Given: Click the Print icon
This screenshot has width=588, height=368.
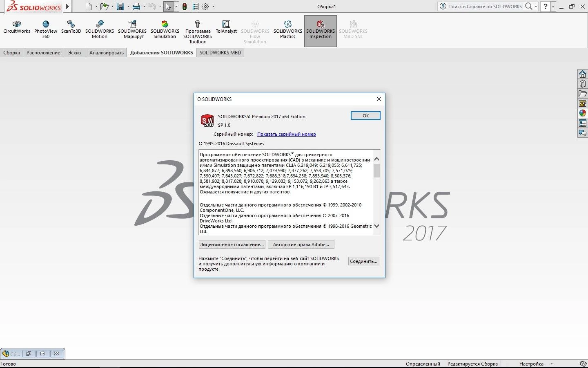Looking at the screenshot, I should 136,7.
